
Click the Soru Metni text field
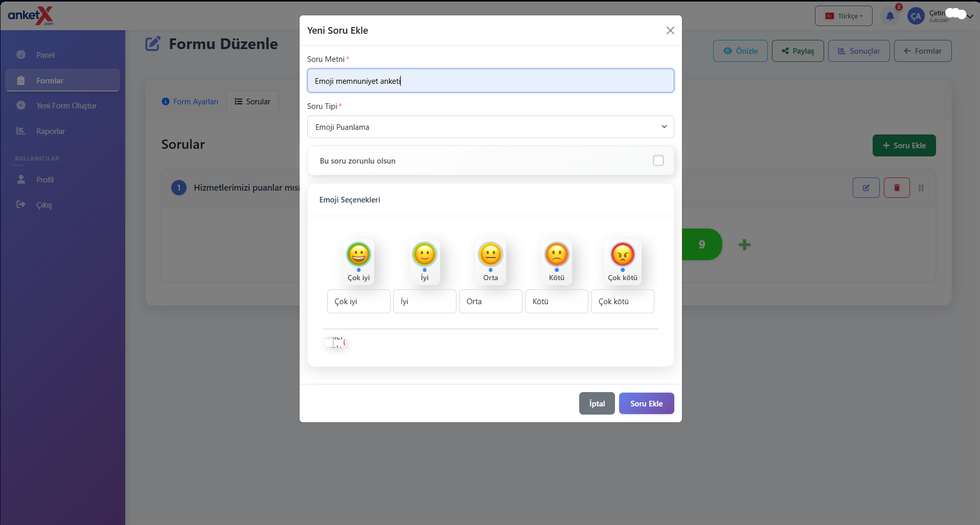click(490, 81)
